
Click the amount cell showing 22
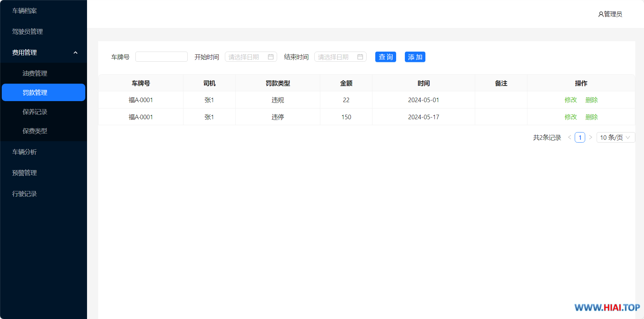click(346, 100)
